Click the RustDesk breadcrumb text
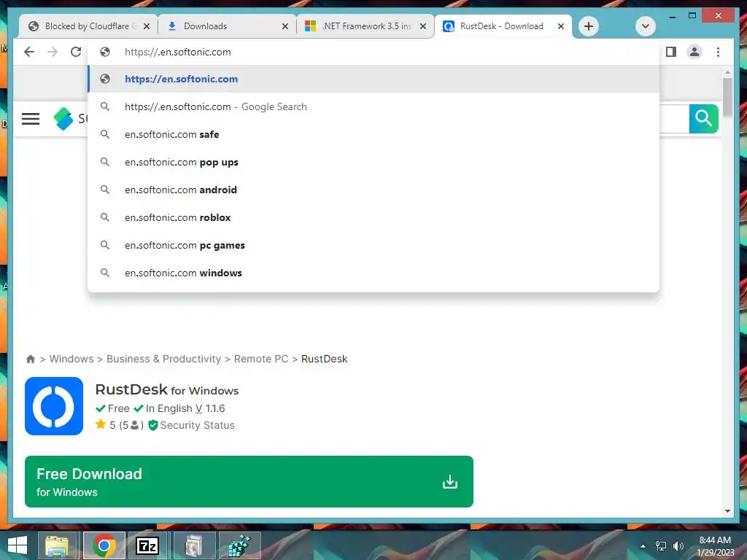The height and width of the screenshot is (560, 747). point(325,359)
